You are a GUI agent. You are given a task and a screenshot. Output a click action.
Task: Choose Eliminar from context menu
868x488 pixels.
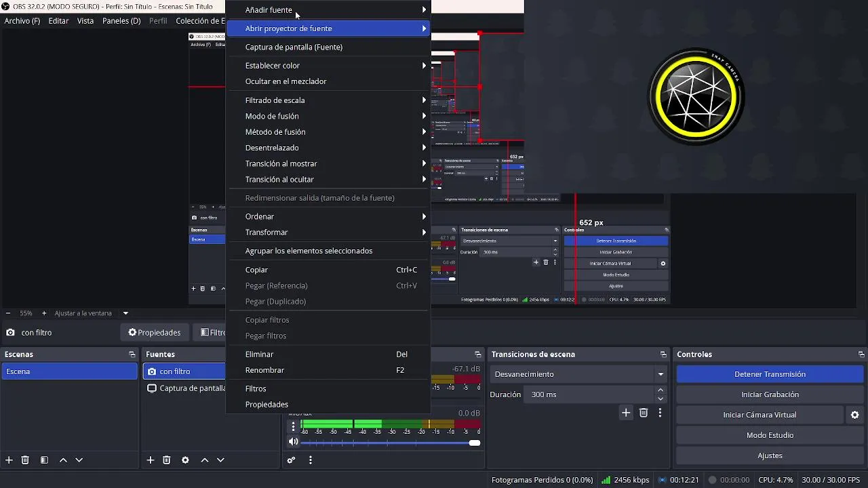point(328,354)
